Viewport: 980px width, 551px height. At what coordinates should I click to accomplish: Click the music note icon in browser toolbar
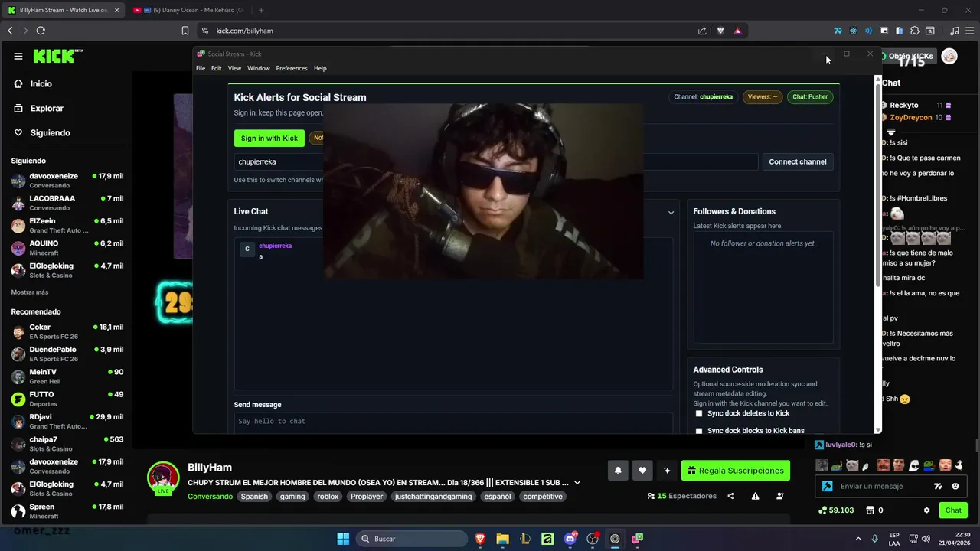pos(954,31)
